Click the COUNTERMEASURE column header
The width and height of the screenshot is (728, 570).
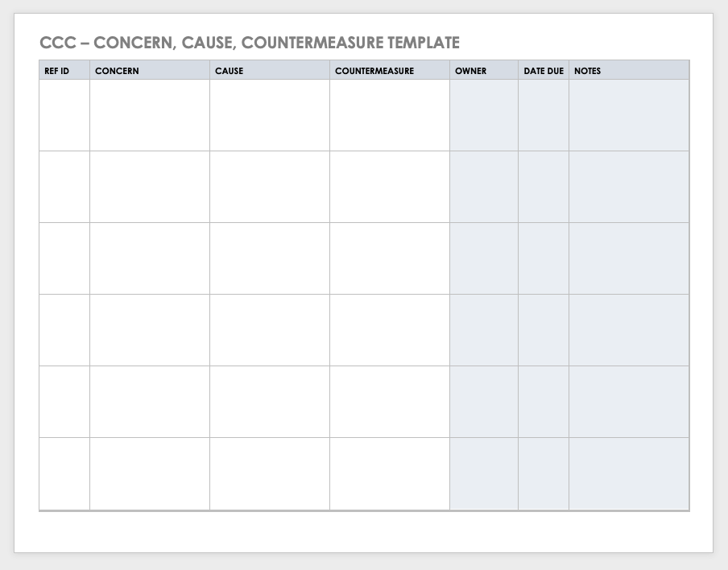click(x=374, y=71)
